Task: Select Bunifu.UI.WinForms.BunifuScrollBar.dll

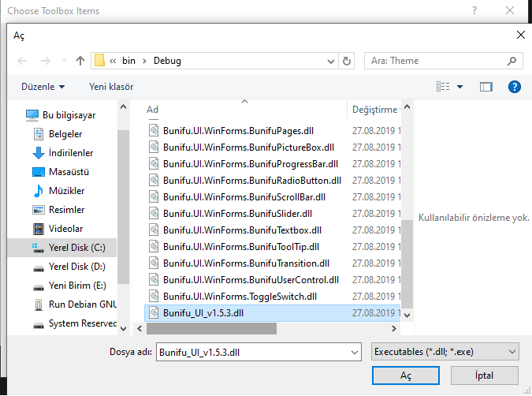Action: tap(244, 197)
